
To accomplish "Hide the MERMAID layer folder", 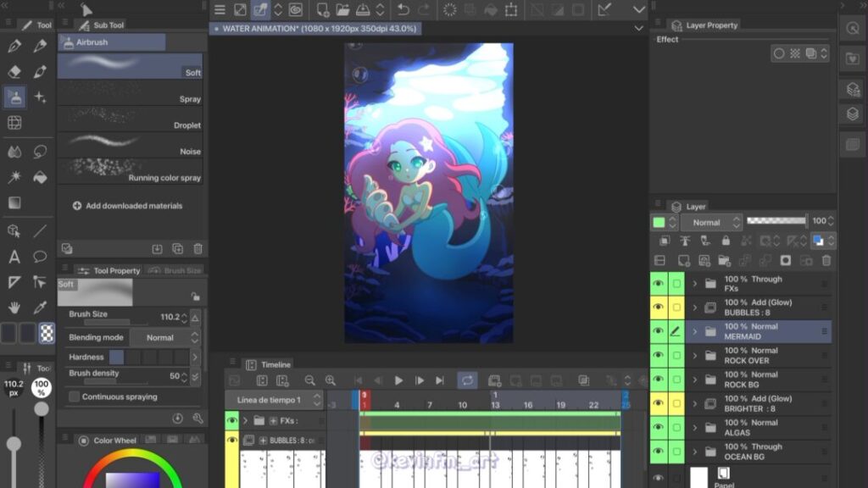I will pyautogui.click(x=658, y=331).
